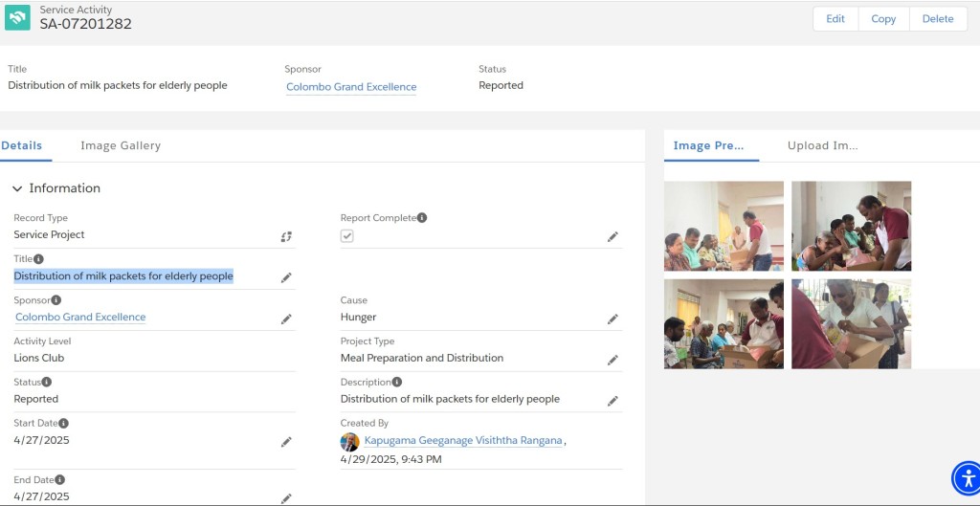Screen dimensions: 980x506
Task: Click the Description field value text
Action: tap(450, 399)
